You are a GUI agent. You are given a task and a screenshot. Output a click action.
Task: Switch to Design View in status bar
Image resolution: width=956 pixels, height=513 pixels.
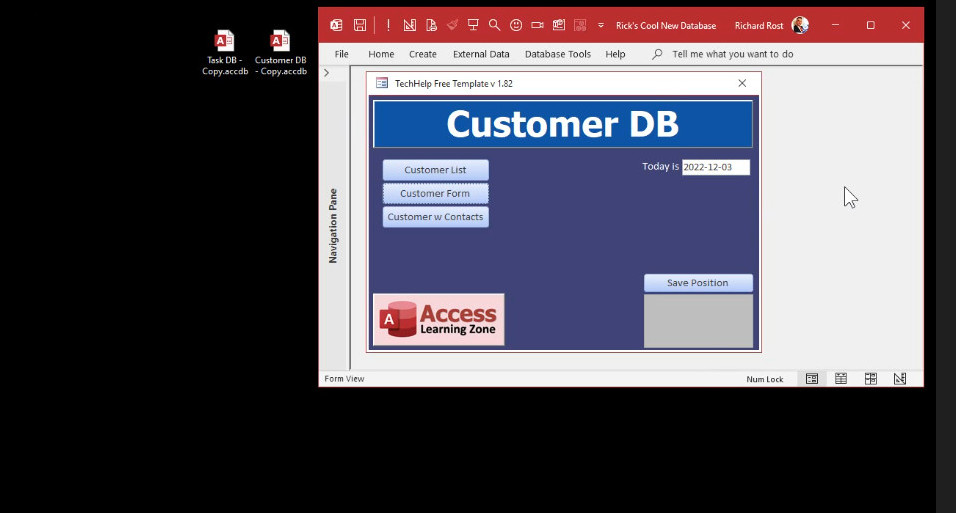click(x=900, y=379)
